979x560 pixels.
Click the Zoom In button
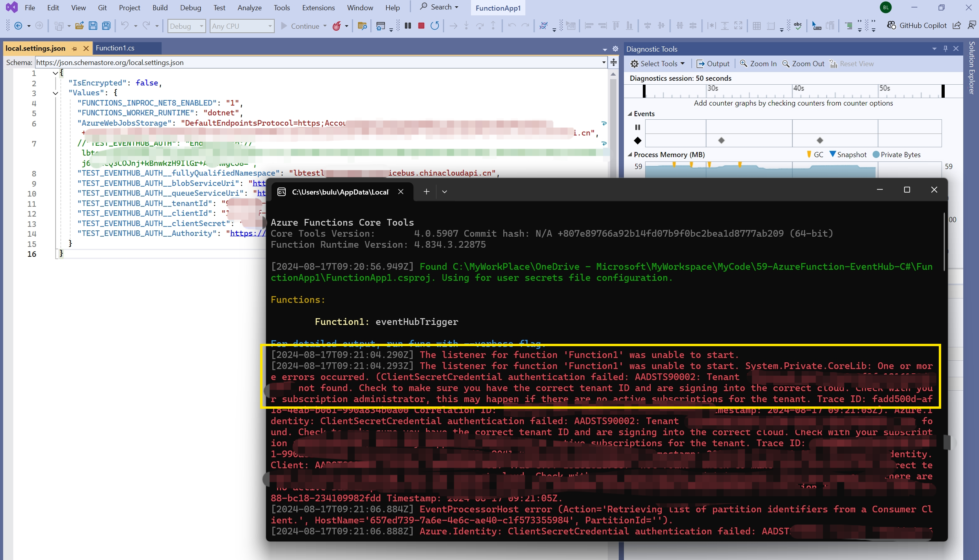point(758,64)
